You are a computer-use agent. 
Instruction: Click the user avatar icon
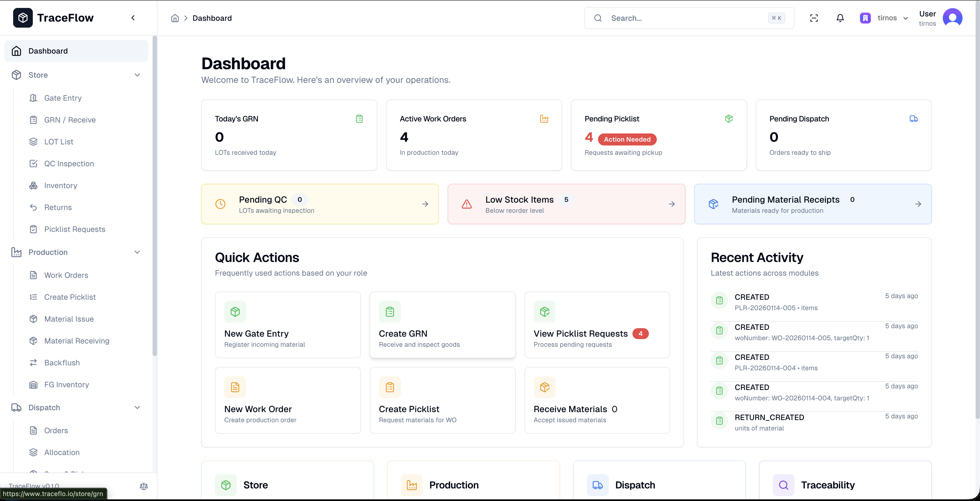pos(952,18)
